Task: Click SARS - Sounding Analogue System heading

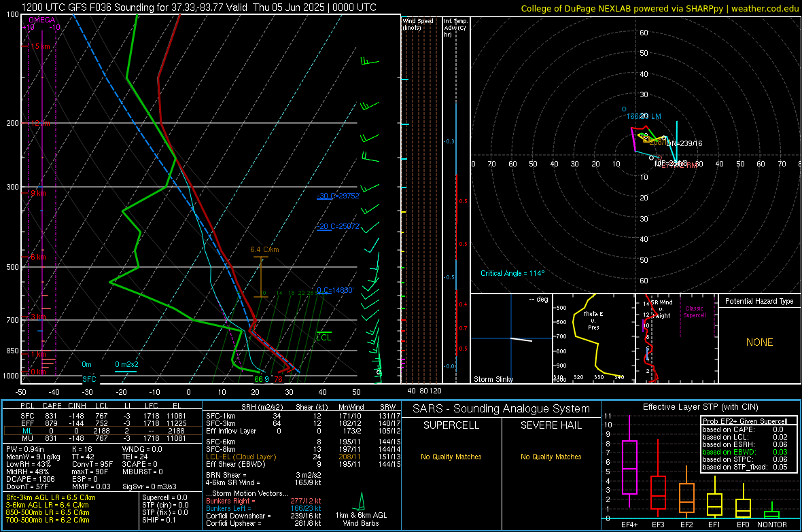Action: click(502, 409)
